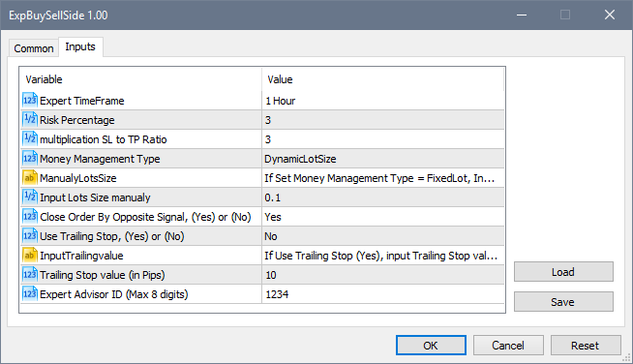Click the Load button
The image size is (633, 364).
pos(563,272)
